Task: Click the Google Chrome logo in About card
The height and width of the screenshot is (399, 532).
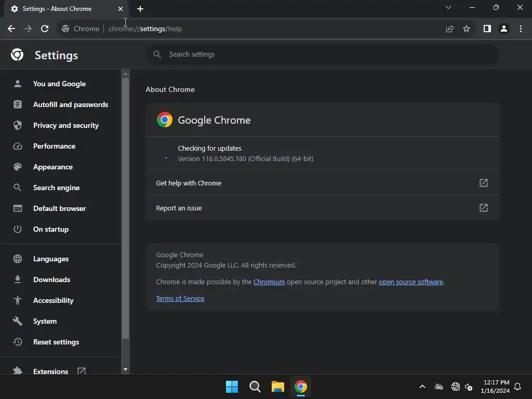Action: pyautogui.click(x=165, y=119)
